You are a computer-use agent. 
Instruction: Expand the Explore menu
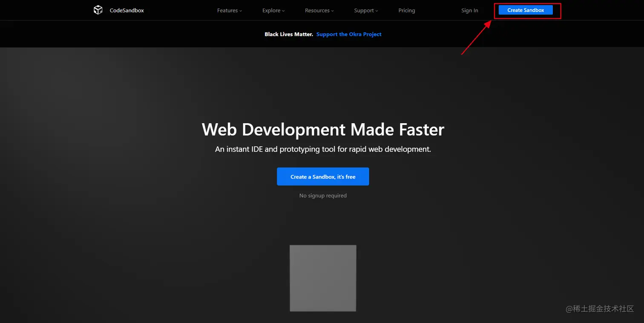[x=273, y=10]
